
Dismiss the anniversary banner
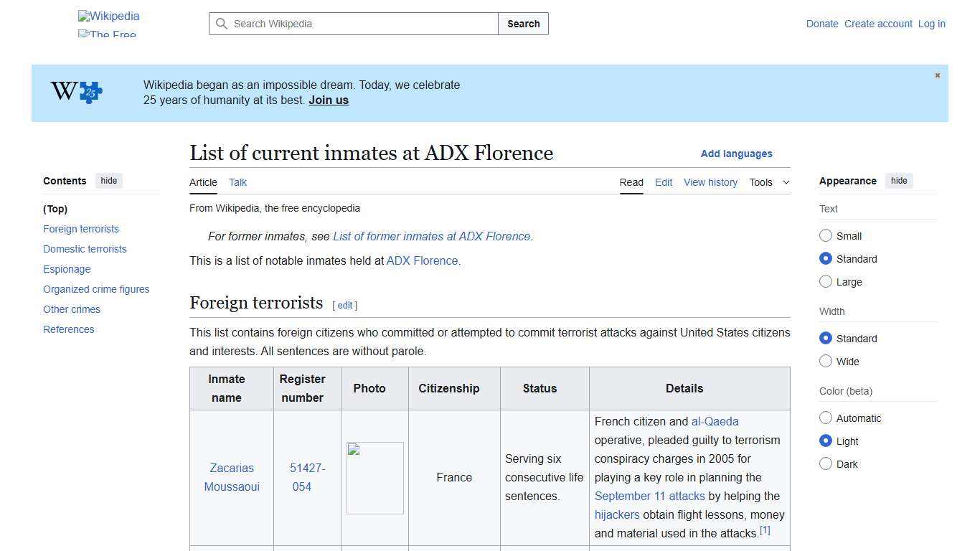tap(937, 75)
